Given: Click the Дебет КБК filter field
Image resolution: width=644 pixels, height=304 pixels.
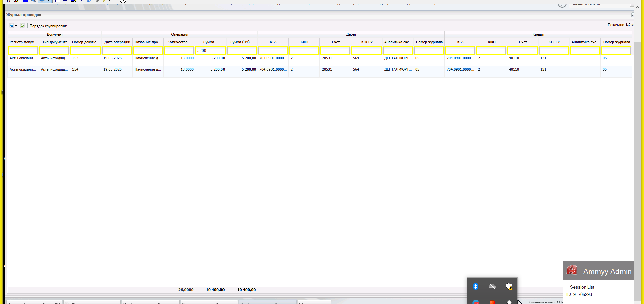Looking at the screenshot, I should tap(273, 50).
